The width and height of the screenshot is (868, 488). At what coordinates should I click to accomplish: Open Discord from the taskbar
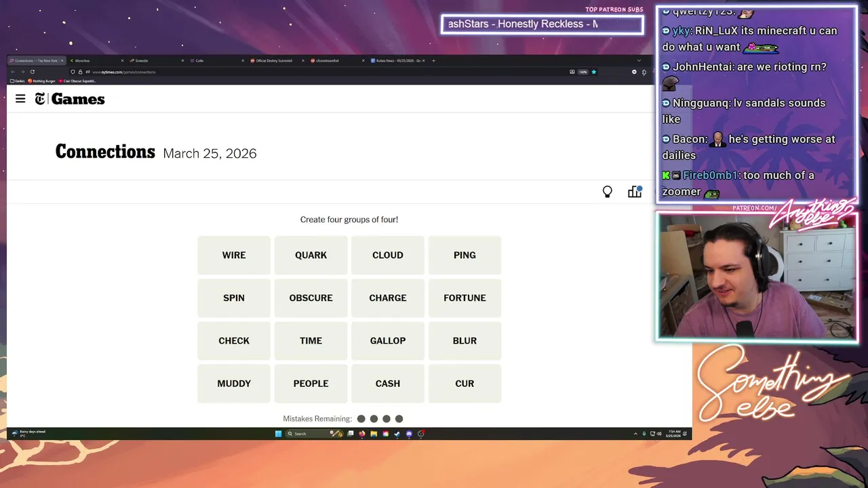tap(409, 434)
